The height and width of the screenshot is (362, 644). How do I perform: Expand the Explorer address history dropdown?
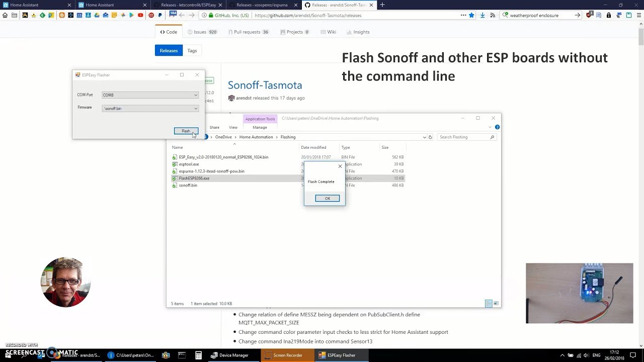[424, 137]
